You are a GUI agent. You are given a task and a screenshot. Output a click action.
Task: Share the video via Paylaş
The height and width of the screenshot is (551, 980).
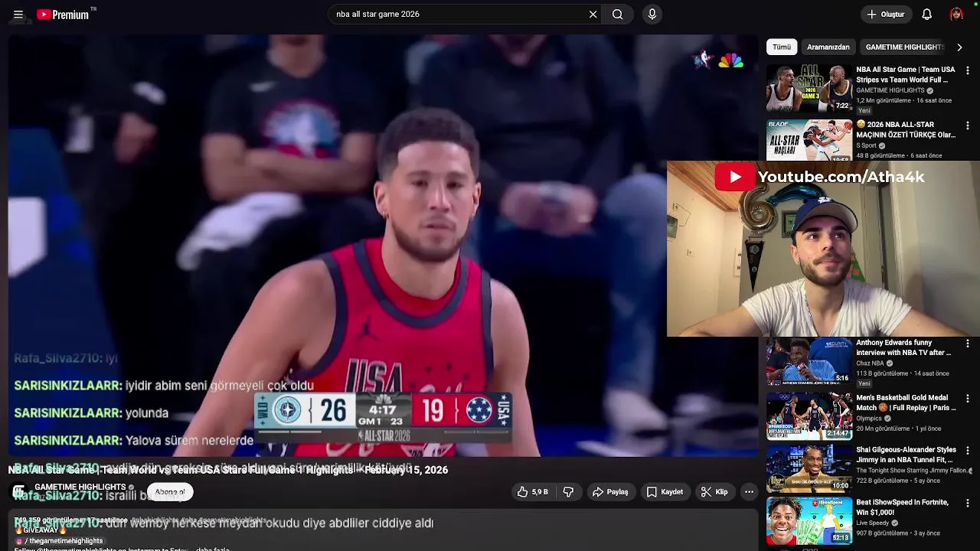tap(610, 492)
